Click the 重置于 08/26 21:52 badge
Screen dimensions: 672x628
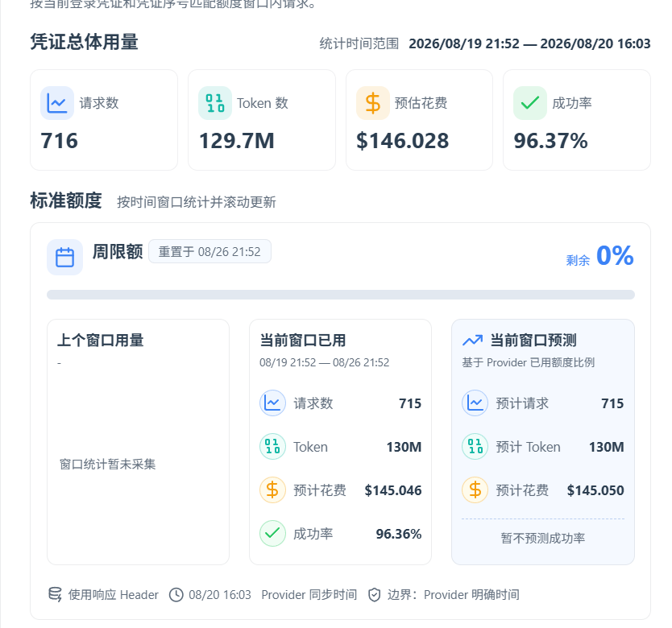tap(209, 251)
